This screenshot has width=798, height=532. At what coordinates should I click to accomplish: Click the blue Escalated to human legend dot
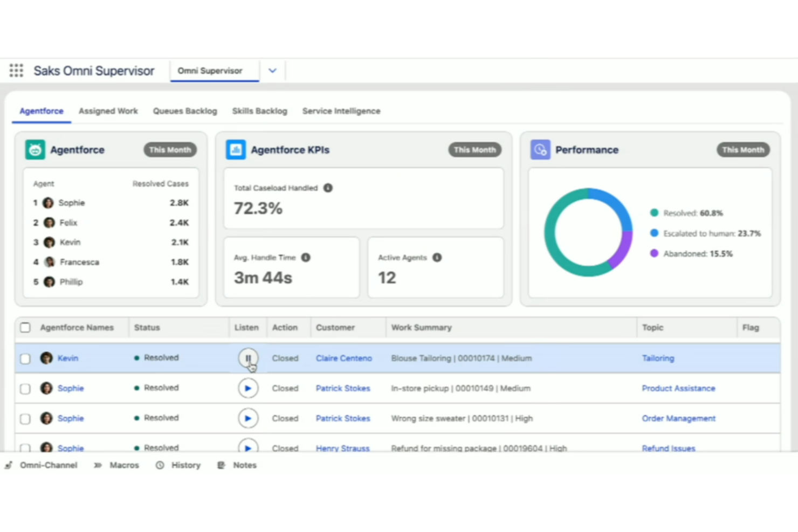coord(654,233)
